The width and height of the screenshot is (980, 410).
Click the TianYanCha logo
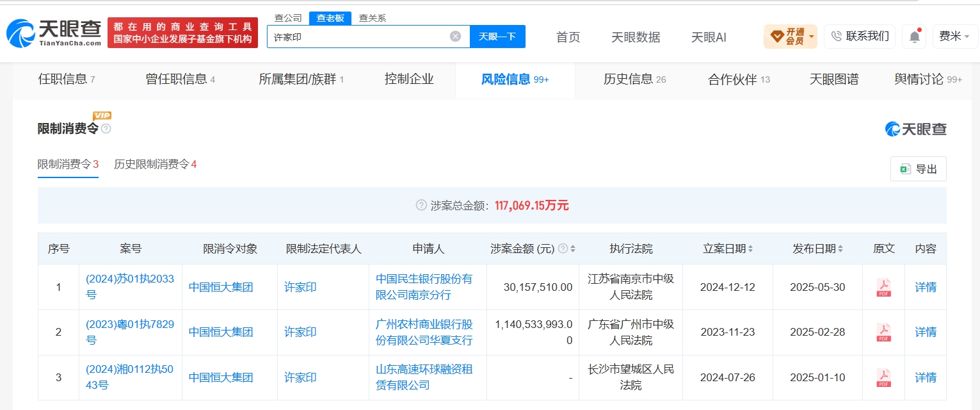54,32
